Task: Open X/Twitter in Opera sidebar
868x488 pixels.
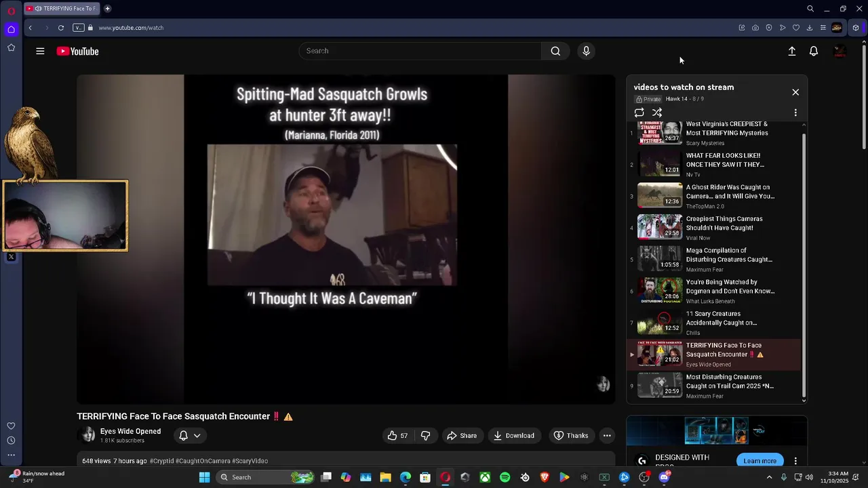Action: tap(11, 257)
